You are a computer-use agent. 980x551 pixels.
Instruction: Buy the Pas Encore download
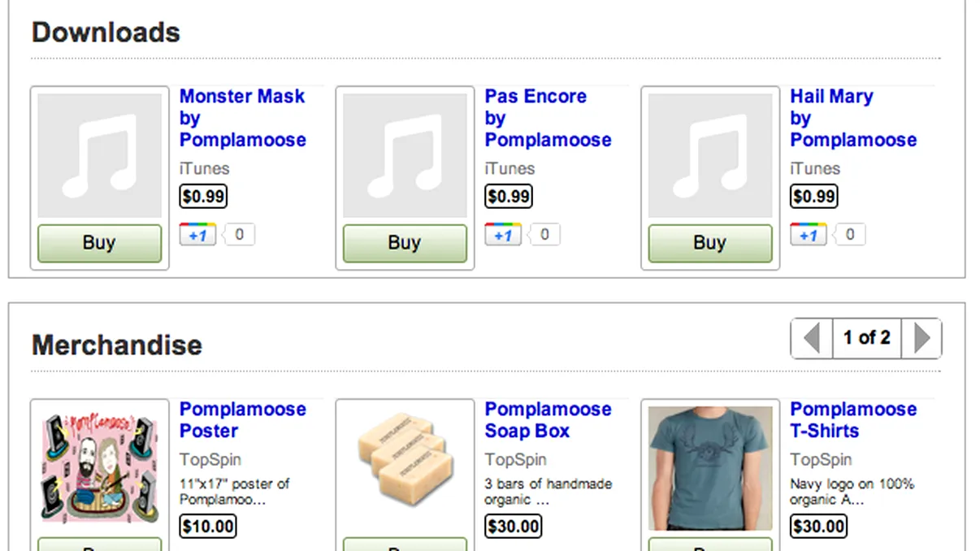click(405, 243)
